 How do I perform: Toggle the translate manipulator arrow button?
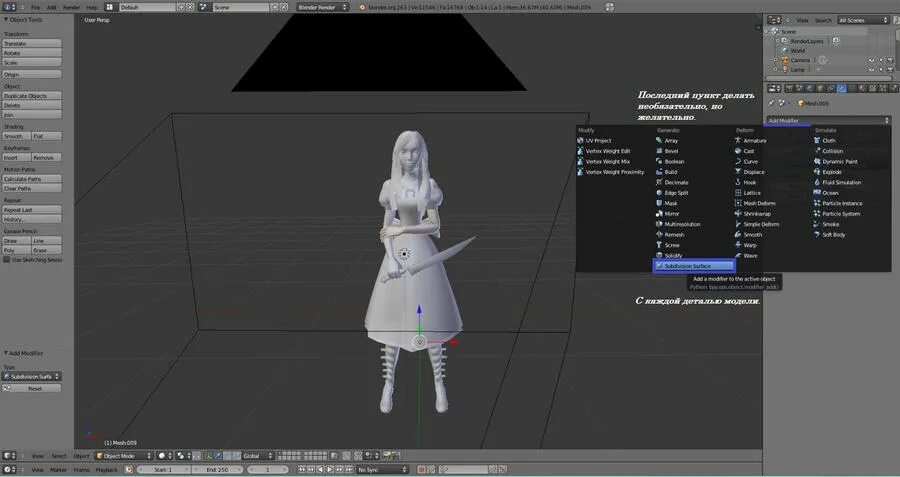click(x=218, y=456)
